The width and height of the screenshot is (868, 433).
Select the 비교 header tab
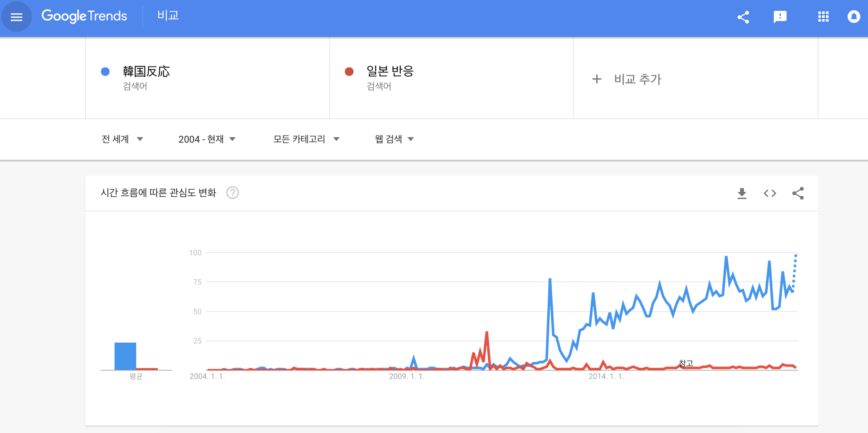click(168, 16)
